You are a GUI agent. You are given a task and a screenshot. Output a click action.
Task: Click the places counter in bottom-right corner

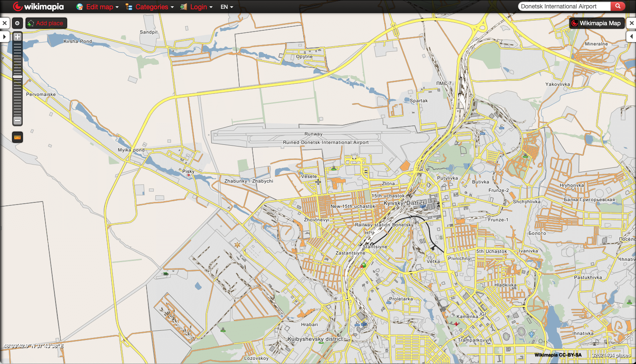point(612,355)
